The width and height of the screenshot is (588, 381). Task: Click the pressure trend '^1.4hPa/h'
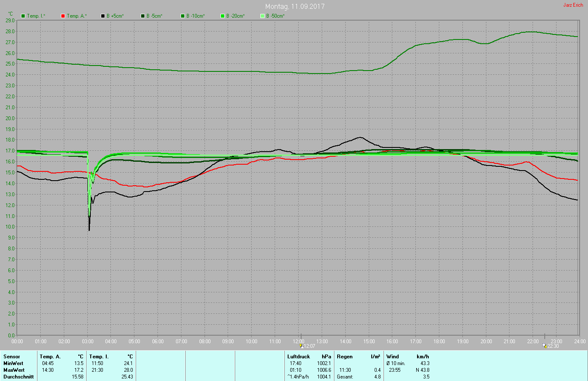pos(298,377)
